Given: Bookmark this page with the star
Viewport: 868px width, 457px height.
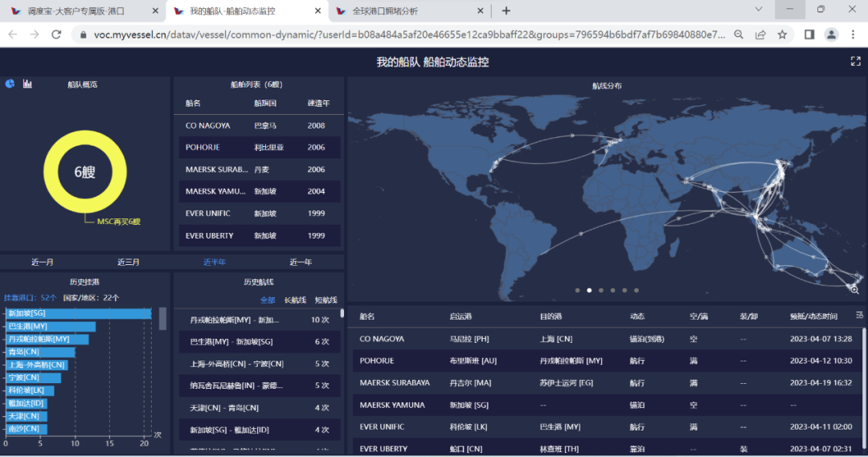Looking at the screenshot, I should [782, 35].
